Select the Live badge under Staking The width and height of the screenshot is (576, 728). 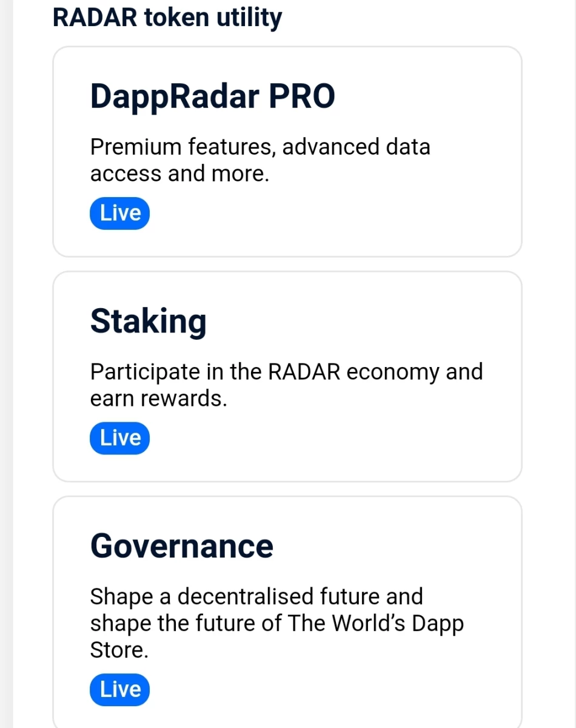pos(119,437)
